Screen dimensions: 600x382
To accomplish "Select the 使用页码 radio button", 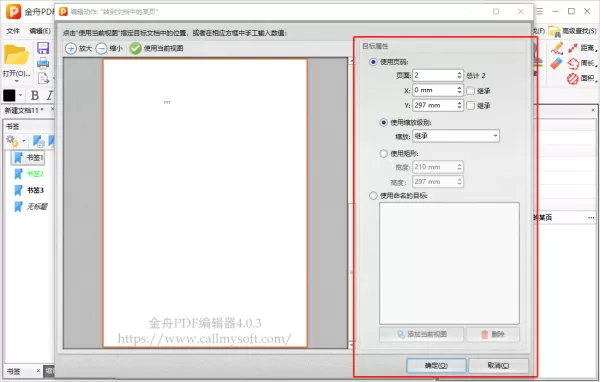I will pyautogui.click(x=373, y=62).
